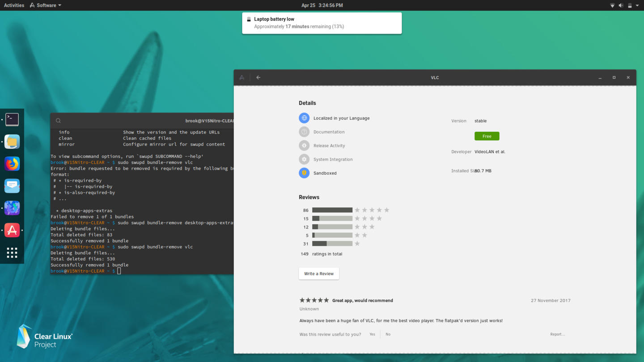Mark the review as useful with Yes
The height and width of the screenshot is (362, 644).
click(x=372, y=334)
